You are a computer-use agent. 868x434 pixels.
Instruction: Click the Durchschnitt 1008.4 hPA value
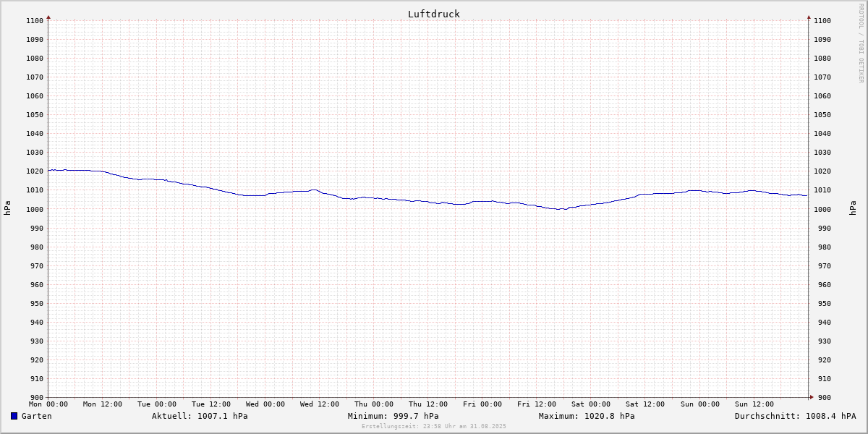tap(795, 416)
